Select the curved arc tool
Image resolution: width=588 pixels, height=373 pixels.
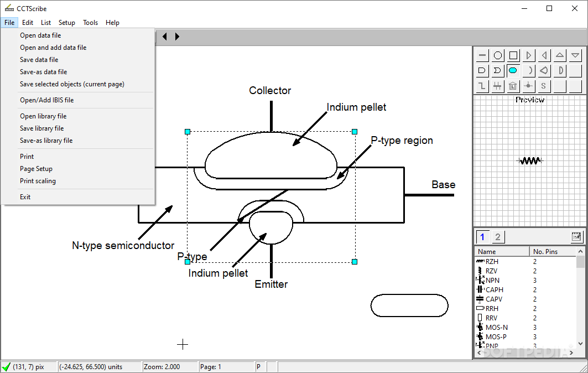(x=528, y=70)
